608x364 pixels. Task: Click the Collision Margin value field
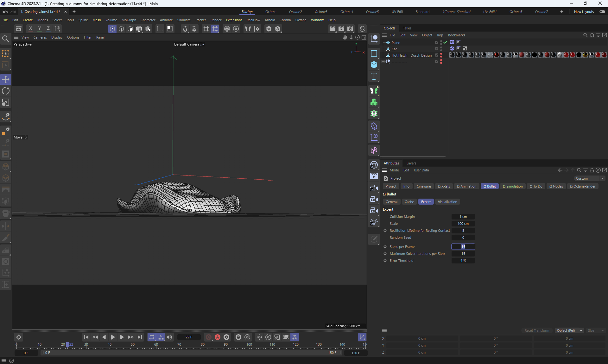pyautogui.click(x=463, y=217)
